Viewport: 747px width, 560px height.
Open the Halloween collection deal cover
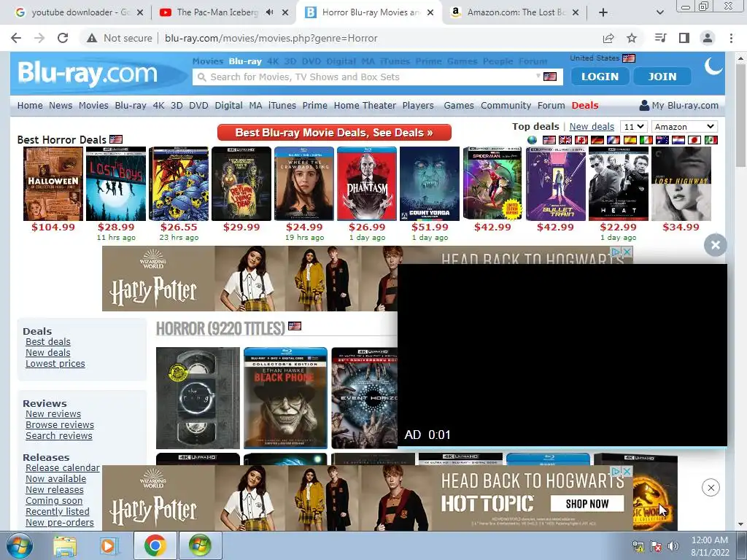pos(53,184)
